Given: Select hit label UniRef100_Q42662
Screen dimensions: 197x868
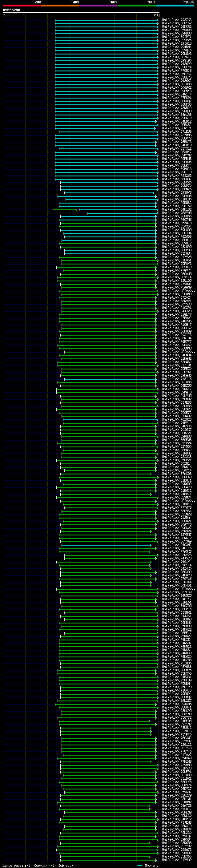Looking at the screenshot, I should click(x=177, y=81).
